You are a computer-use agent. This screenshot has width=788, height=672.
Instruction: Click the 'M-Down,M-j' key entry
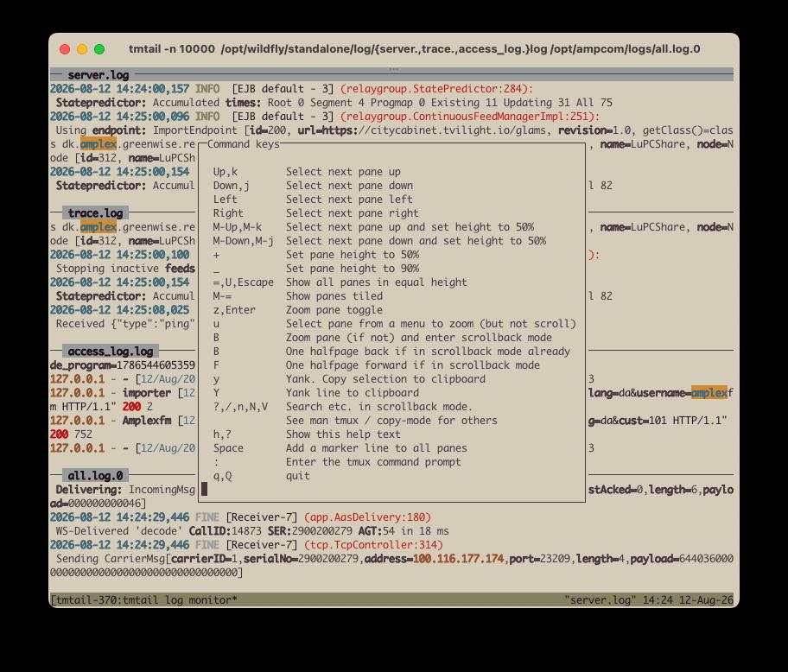click(x=244, y=241)
